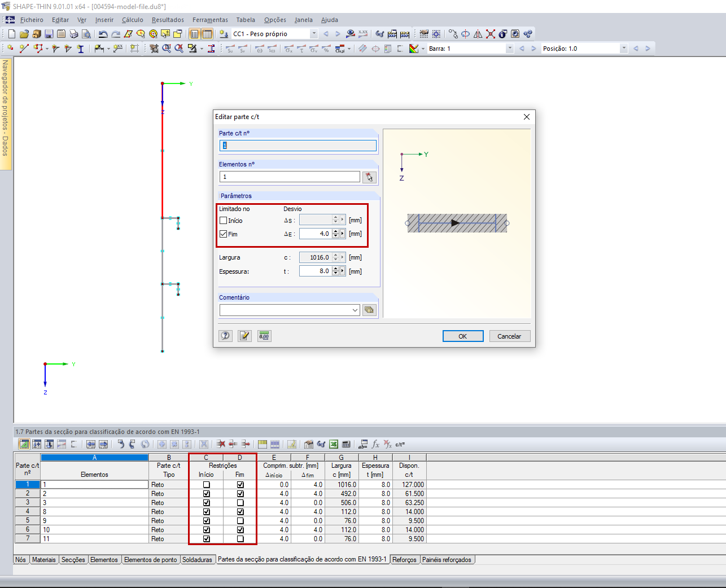The width and height of the screenshot is (726, 588).
Task: Open Largura c value arrow menu
Action: [x=343, y=257]
